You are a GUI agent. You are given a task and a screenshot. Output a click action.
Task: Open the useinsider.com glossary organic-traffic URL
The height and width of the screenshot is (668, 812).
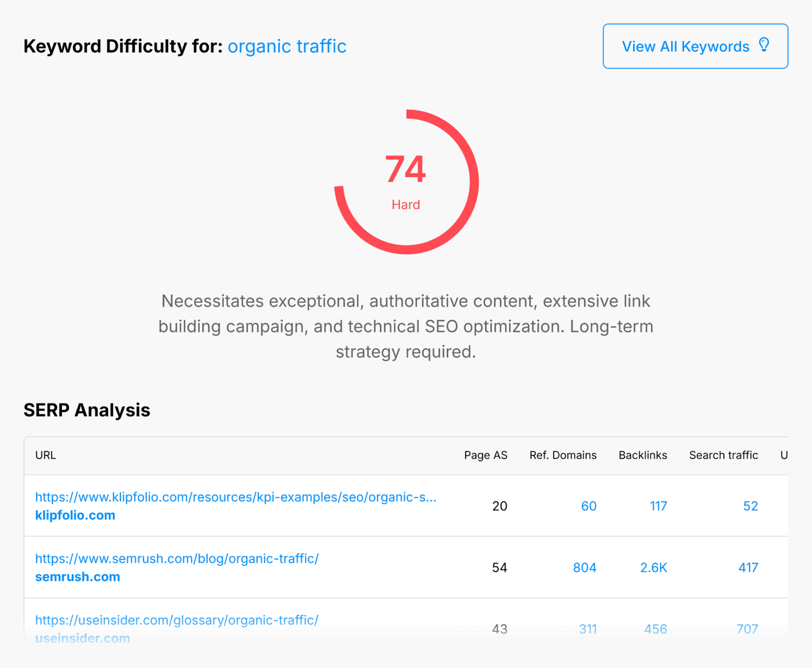coord(177,620)
